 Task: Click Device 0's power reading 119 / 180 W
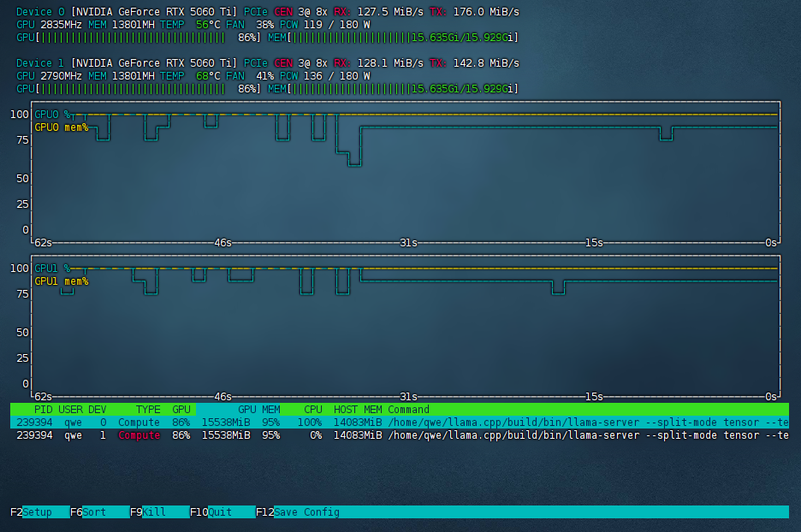[x=337, y=25]
